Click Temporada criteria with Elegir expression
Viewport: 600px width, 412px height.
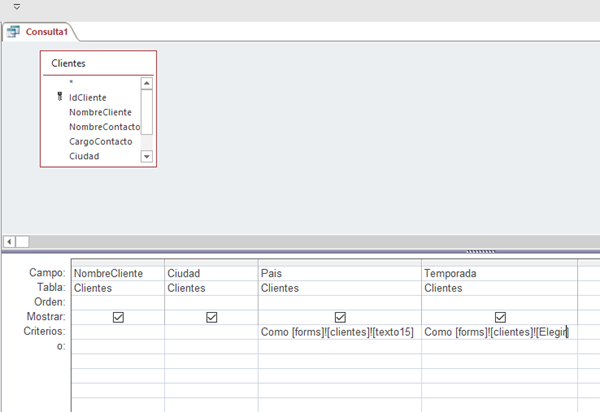(499, 332)
